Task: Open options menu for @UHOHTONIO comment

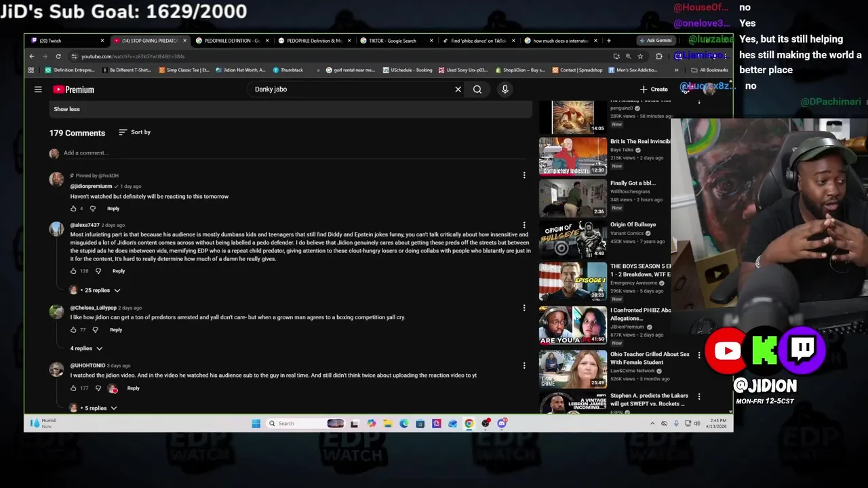Action: coord(524,365)
